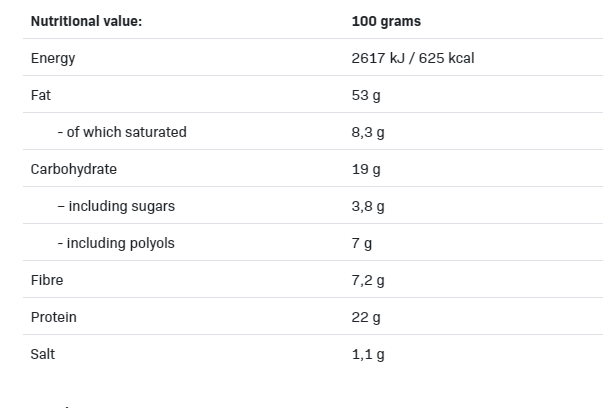The width and height of the screenshot is (616, 408).
Task: Select the 22 g protein value
Action: (366, 317)
